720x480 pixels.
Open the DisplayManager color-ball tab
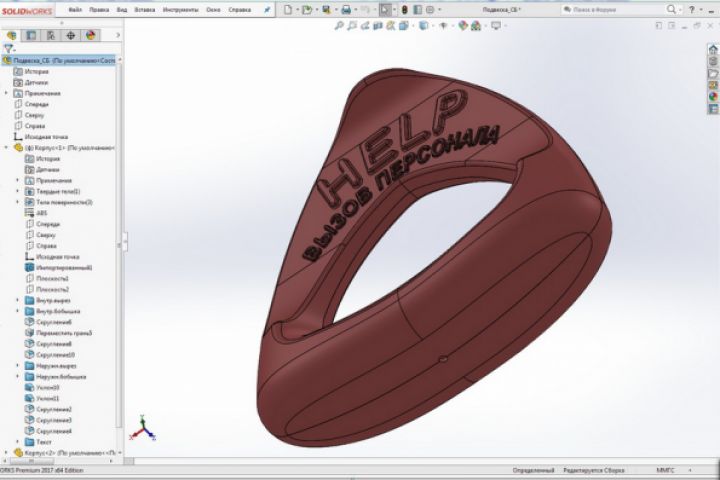pos(90,35)
